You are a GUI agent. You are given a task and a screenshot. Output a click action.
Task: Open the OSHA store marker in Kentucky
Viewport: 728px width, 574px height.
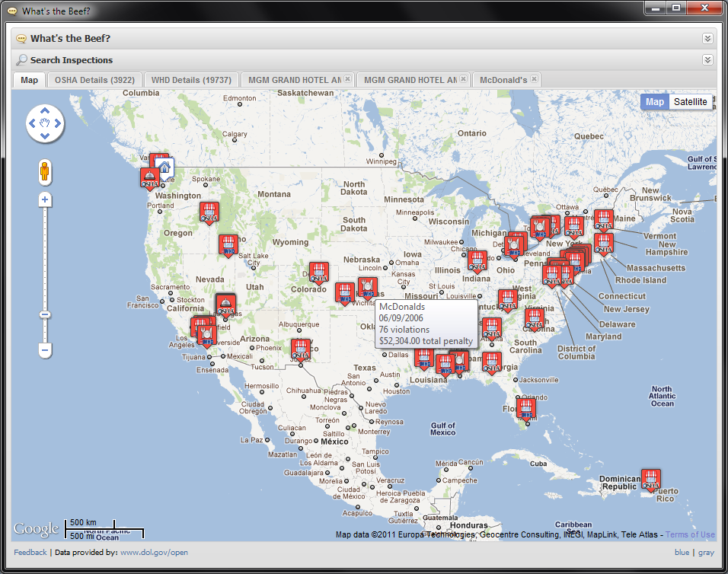[508, 300]
